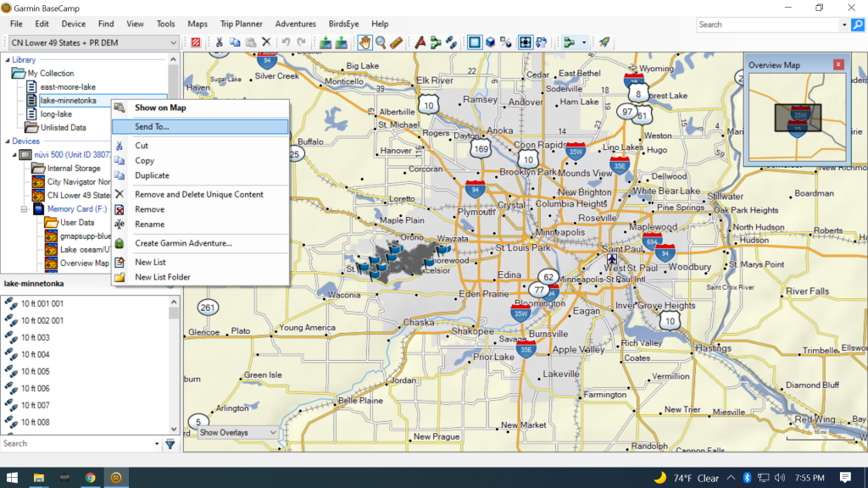Open Chrome from the taskbar
This screenshot has width=868, height=488.
[90, 478]
